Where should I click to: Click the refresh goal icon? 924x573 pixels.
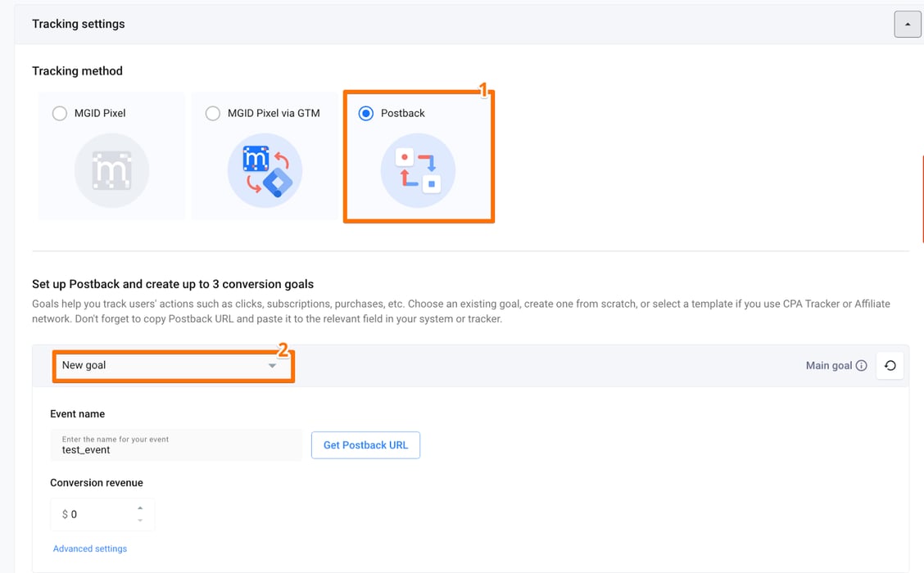point(890,365)
